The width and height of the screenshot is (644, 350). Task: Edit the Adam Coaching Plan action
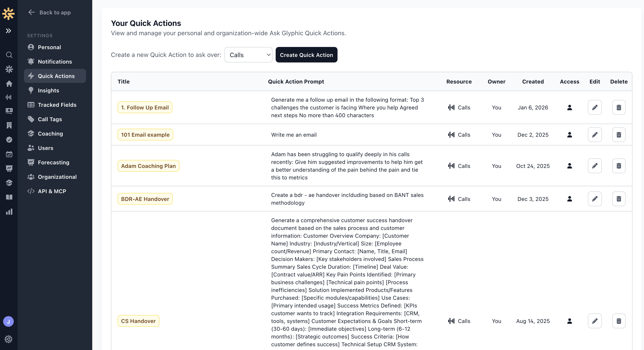595,166
